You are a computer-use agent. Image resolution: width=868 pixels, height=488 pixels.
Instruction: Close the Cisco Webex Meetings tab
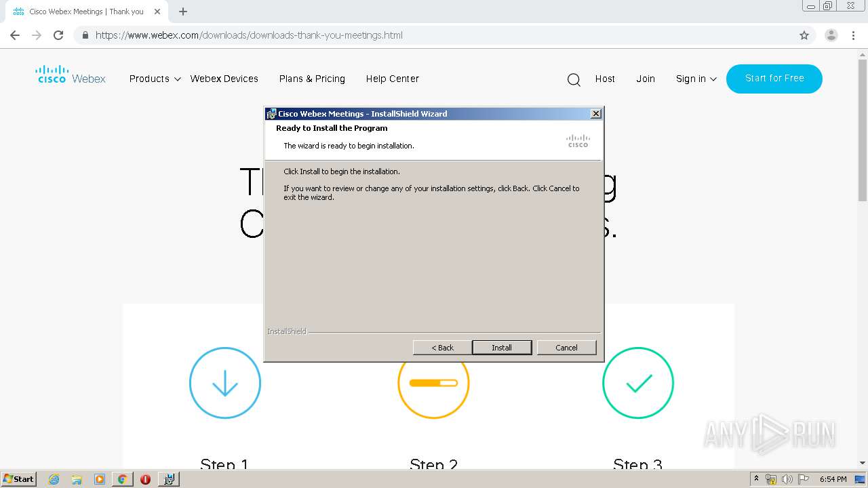coord(157,12)
